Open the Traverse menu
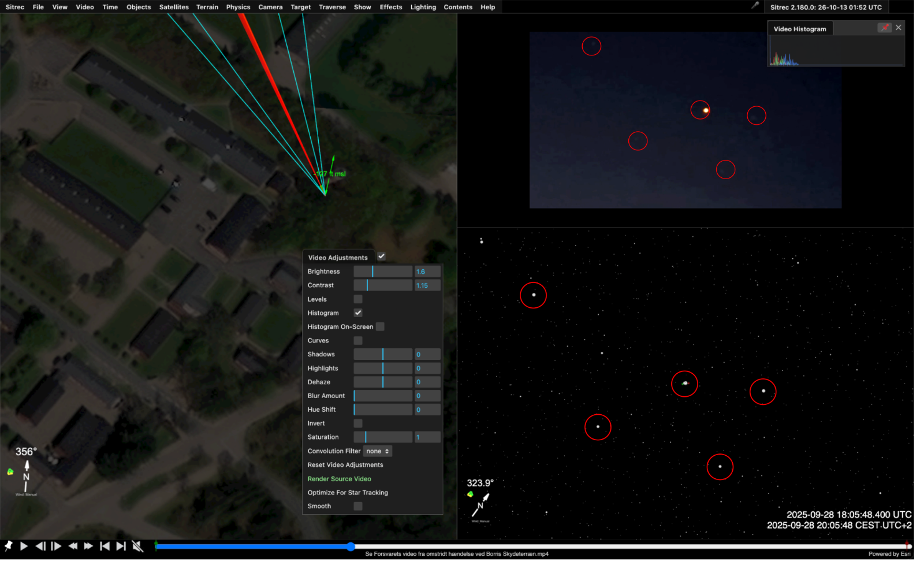Image resolution: width=924 pixels, height=569 pixels. pyautogui.click(x=332, y=7)
